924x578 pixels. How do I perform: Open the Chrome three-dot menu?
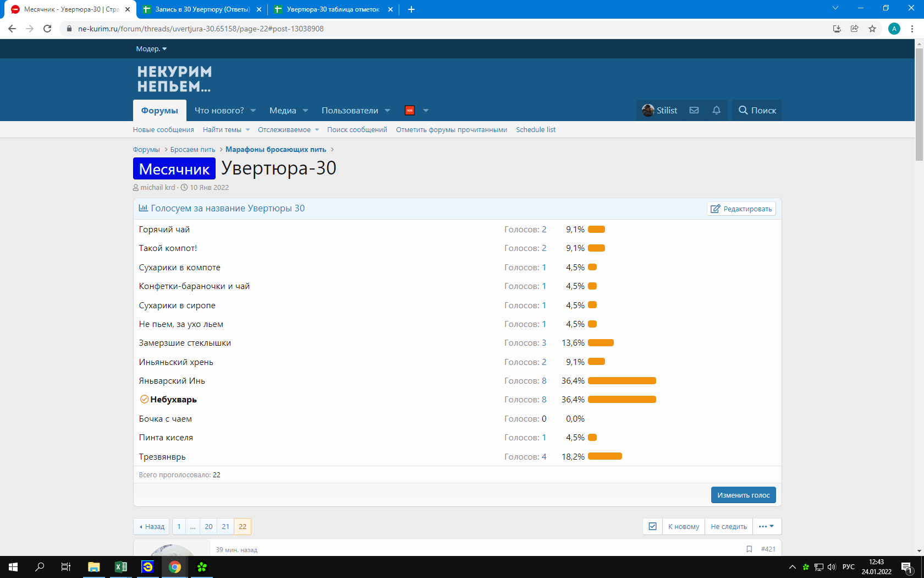tap(912, 29)
